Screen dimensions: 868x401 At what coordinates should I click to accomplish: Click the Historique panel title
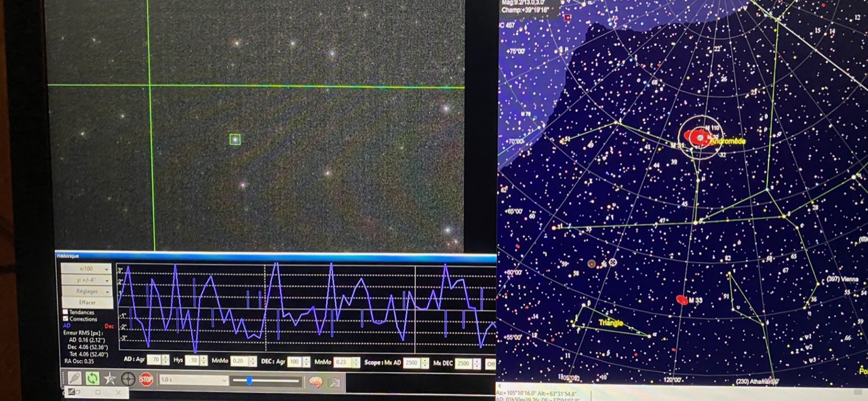(x=67, y=256)
